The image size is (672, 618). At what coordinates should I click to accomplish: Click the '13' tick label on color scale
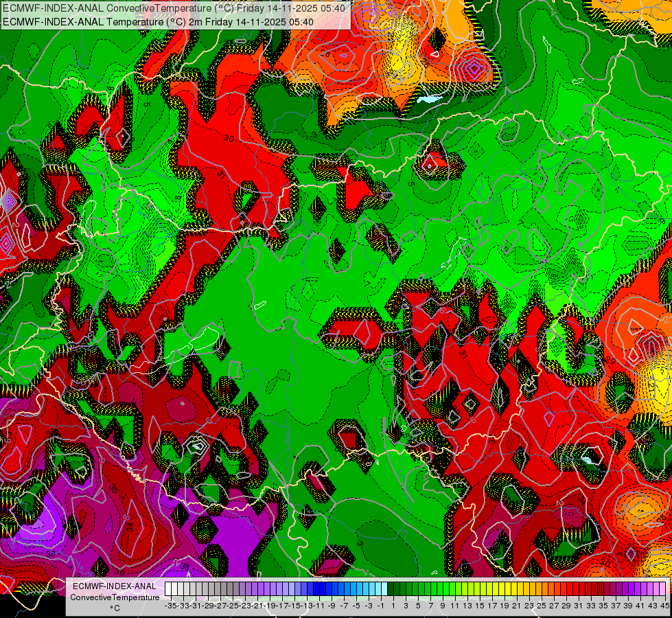467,606
